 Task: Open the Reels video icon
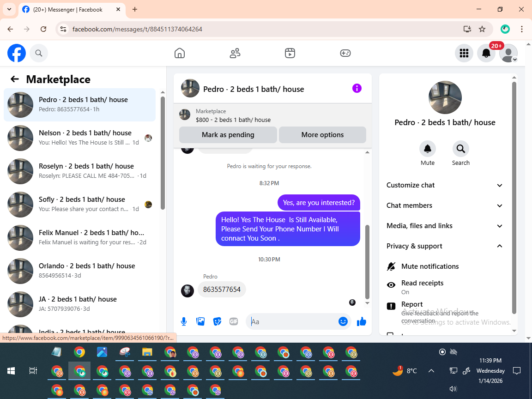(290, 53)
